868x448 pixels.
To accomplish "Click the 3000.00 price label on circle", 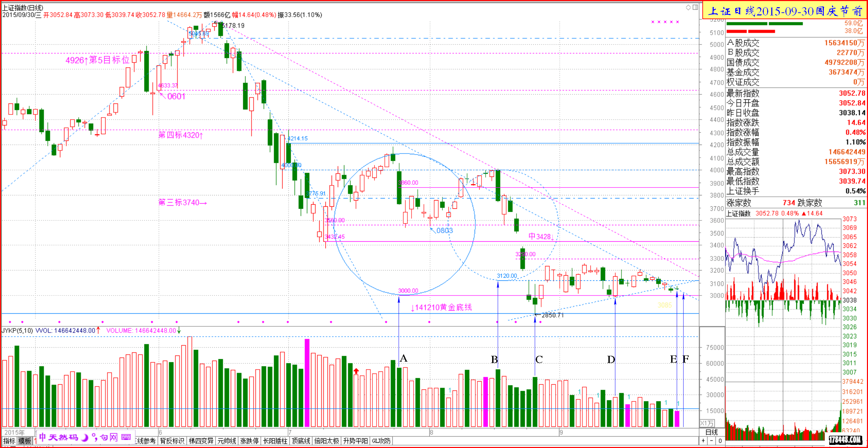I will (x=408, y=291).
